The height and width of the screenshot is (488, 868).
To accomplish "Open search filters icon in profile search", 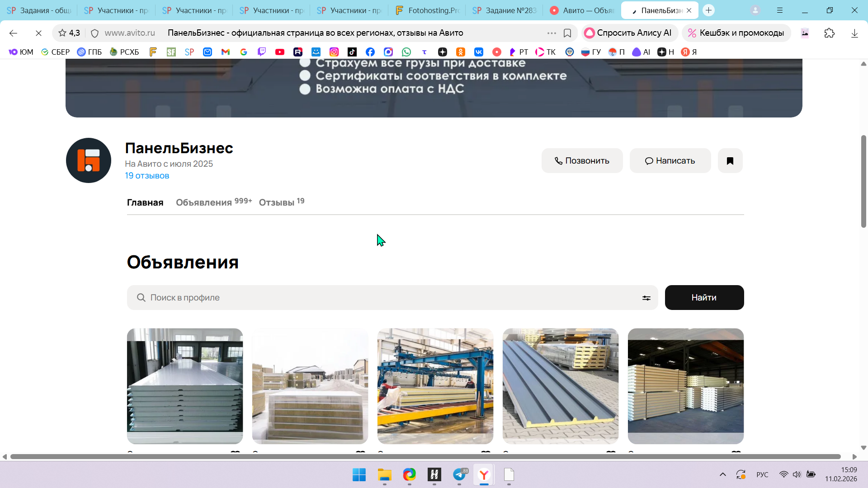I will 646,298.
